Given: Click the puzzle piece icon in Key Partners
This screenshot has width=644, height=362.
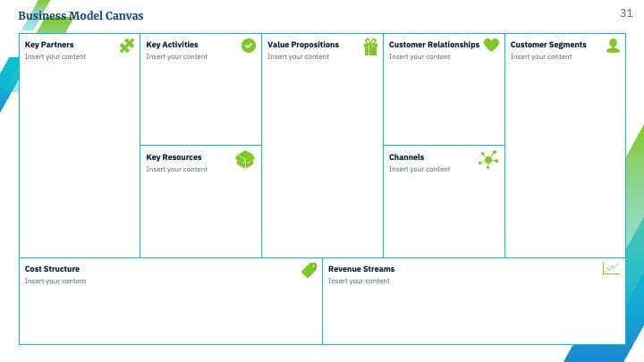Looking at the screenshot, I should point(127,46).
